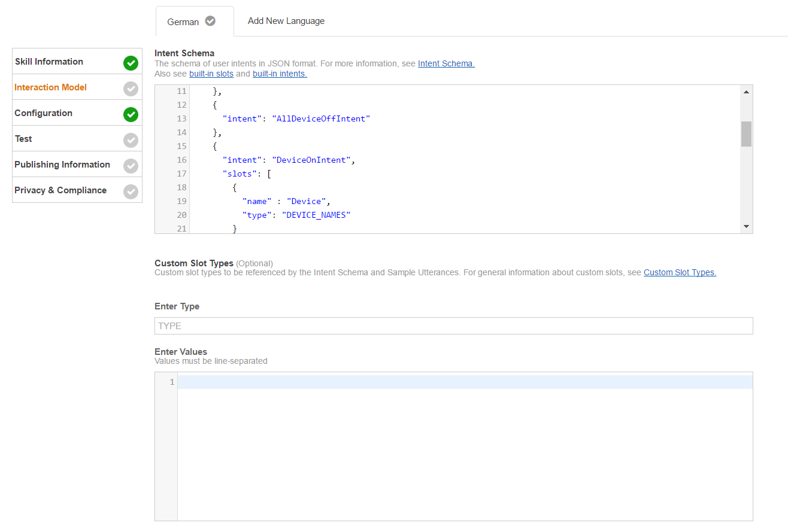This screenshot has width=788, height=532.
Task: Click the Enter Type input field
Action: pos(453,326)
